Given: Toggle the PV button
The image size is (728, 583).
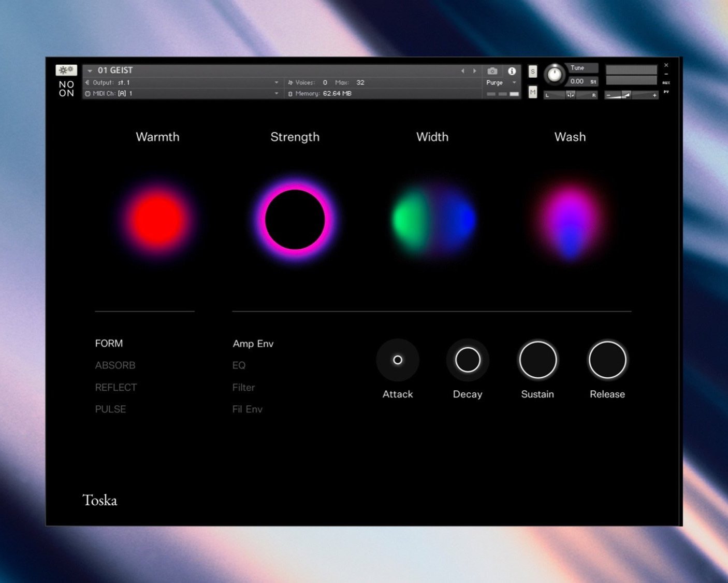Looking at the screenshot, I should pyautogui.click(x=666, y=92).
